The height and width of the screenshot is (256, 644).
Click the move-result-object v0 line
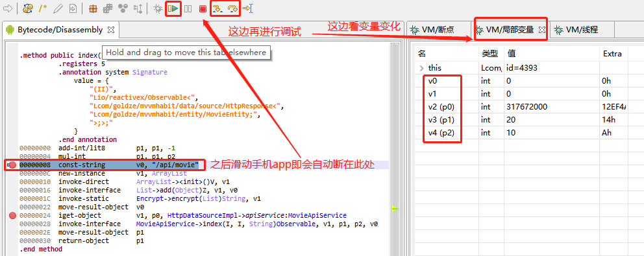[81, 207]
